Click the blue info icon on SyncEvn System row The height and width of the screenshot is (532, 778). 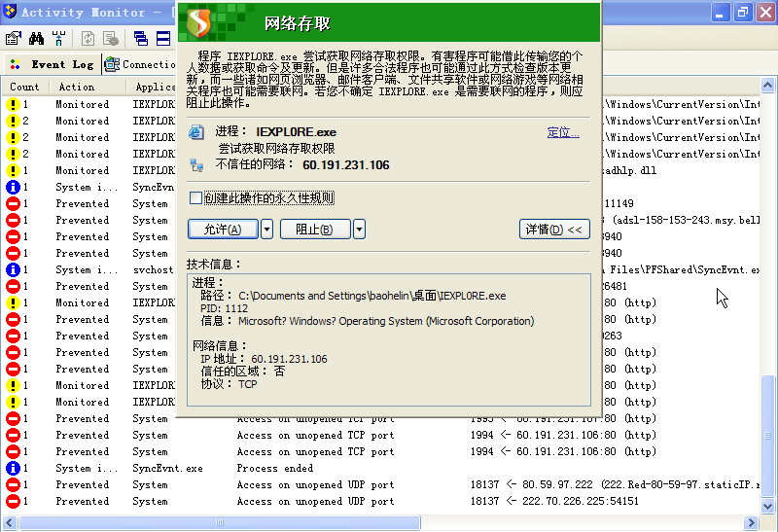click(13, 187)
